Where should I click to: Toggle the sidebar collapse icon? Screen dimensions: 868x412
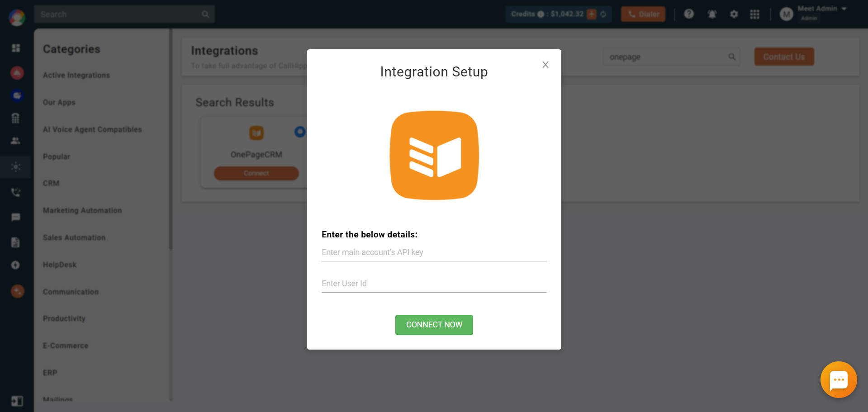[17, 401]
